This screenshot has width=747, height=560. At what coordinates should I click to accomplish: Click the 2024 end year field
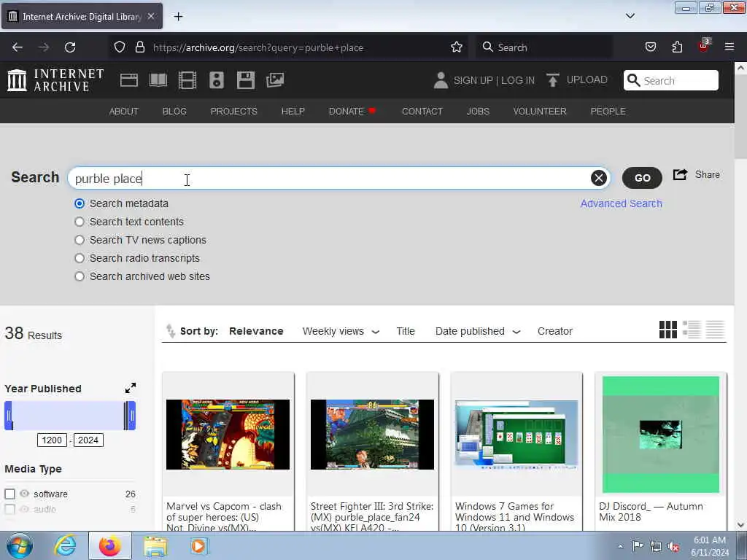(x=88, y=440)
